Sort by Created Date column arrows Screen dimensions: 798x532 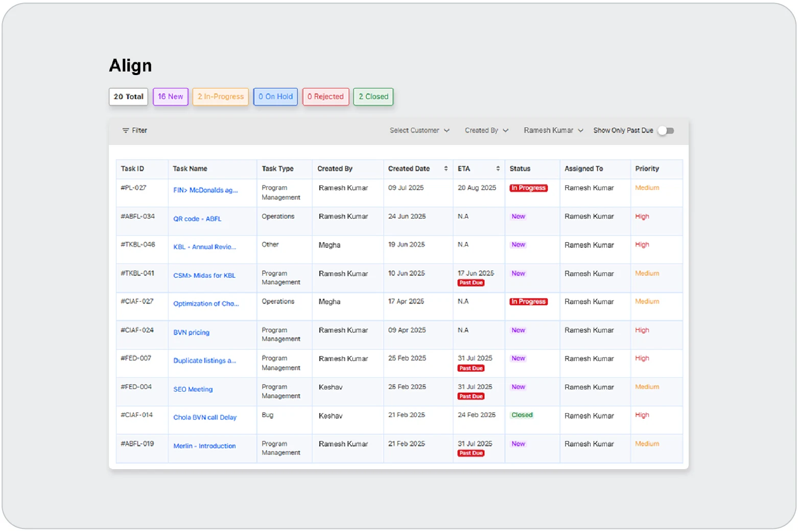tap(445, 169)
